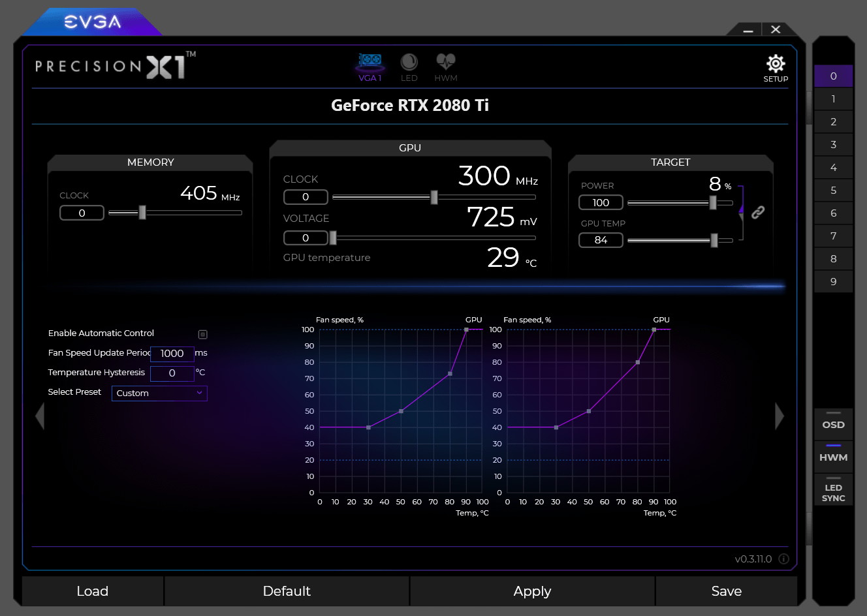Click the memory clock offset field
Image resolution: width=867 pixels, height=616 pixels.
(82, 213)
